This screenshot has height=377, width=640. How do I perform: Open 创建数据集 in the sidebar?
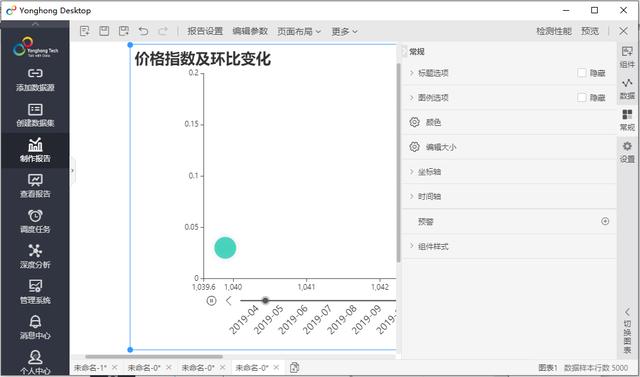pos(35,115)
